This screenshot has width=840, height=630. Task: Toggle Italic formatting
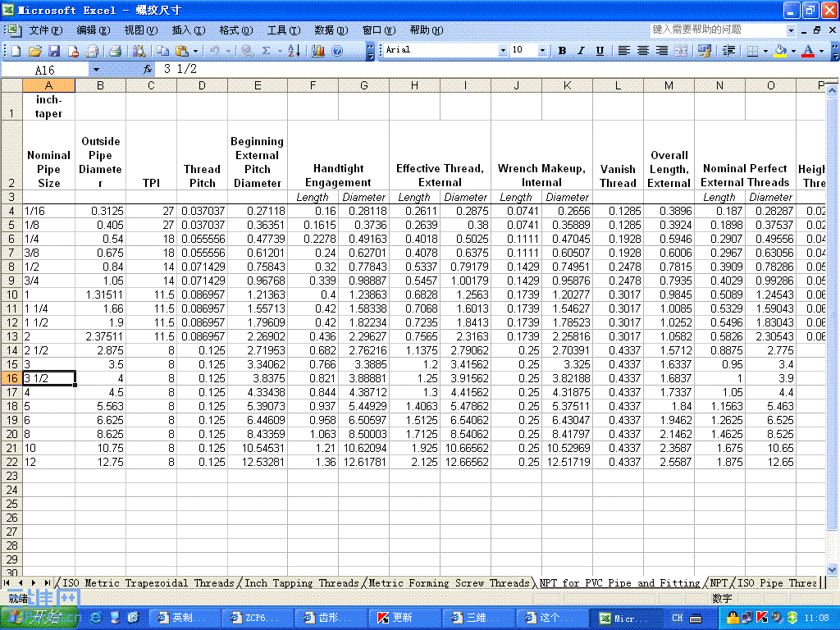pyautogui.click(x=581, y=50)
